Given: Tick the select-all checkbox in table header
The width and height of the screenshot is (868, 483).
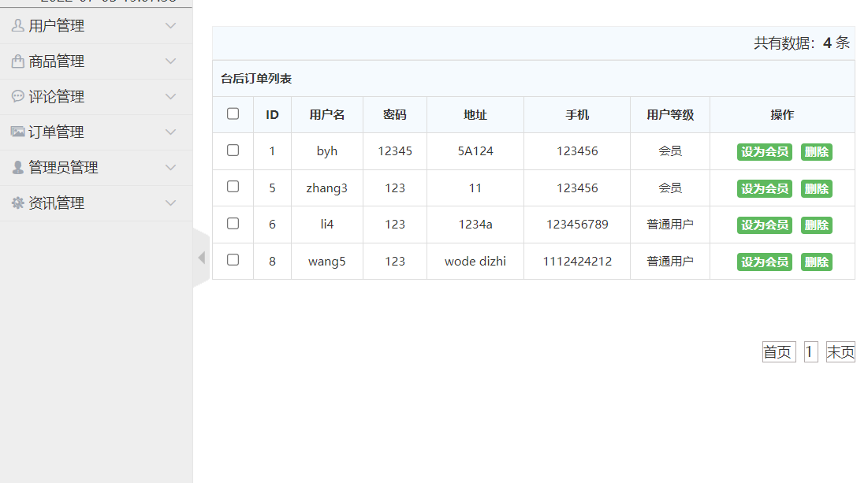Looking at the screenshot, I should point(233,114).
